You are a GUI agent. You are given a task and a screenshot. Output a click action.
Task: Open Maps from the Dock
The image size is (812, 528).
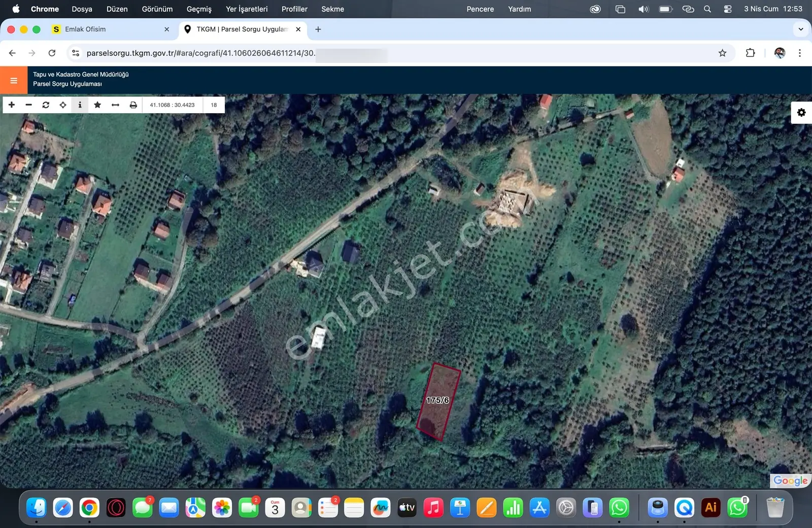195,507
